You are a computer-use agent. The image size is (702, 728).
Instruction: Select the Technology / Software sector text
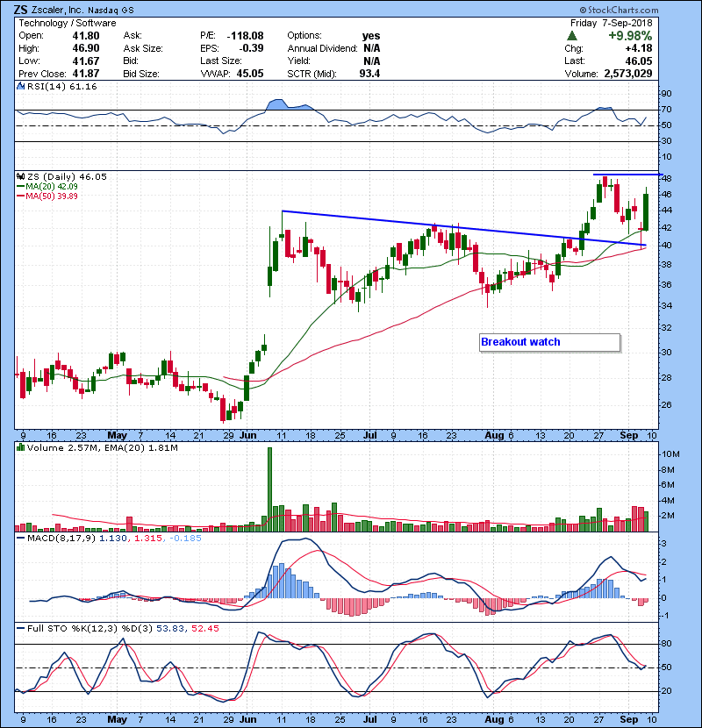pyautogui.click(x=68, y=23)
